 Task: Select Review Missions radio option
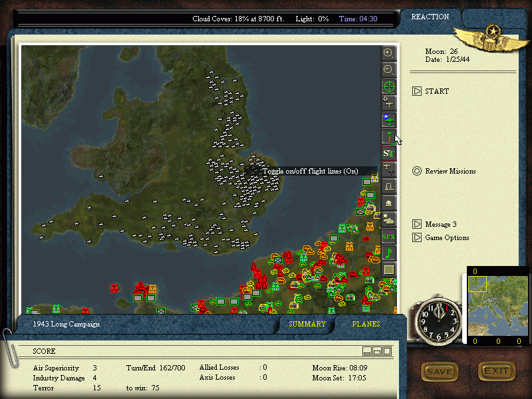click(417, 171)
